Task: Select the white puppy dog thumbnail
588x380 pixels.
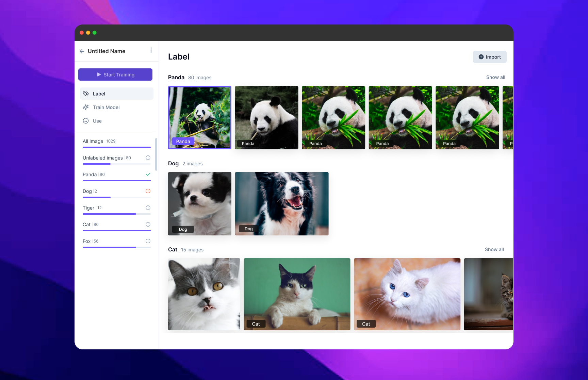Action: click(x=200, y=204)
